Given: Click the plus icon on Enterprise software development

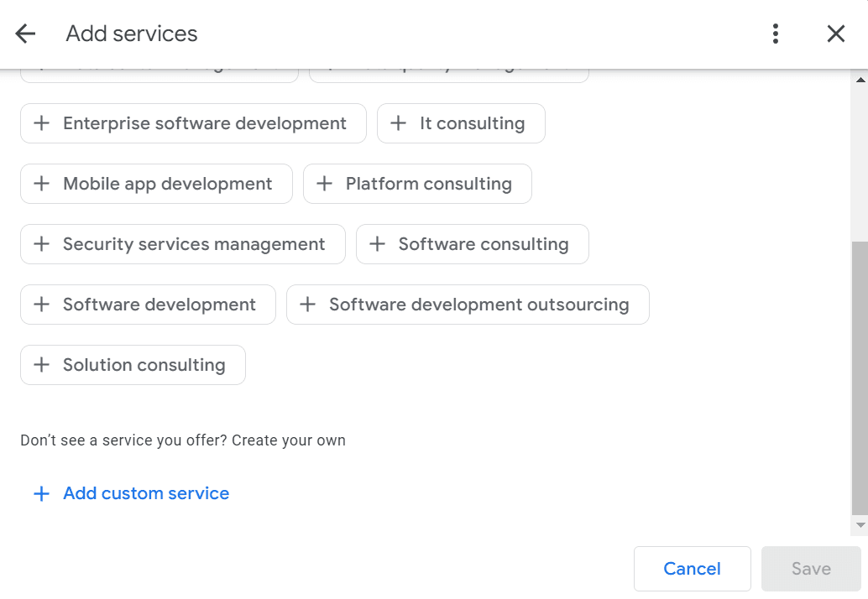Looking at the screenshot, I should (41, 123).
